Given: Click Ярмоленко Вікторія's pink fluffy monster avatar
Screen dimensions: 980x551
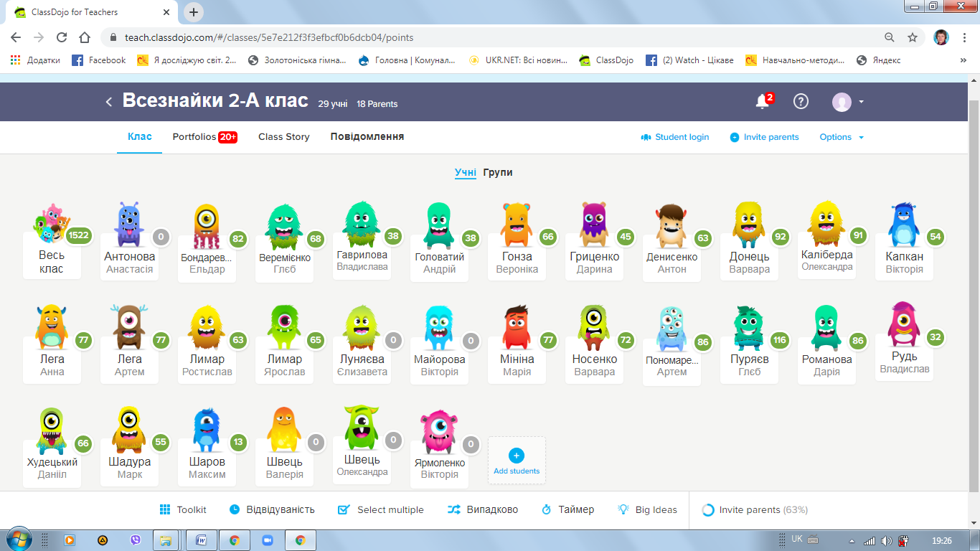Looking at the screenshot, I should point(439,431).
